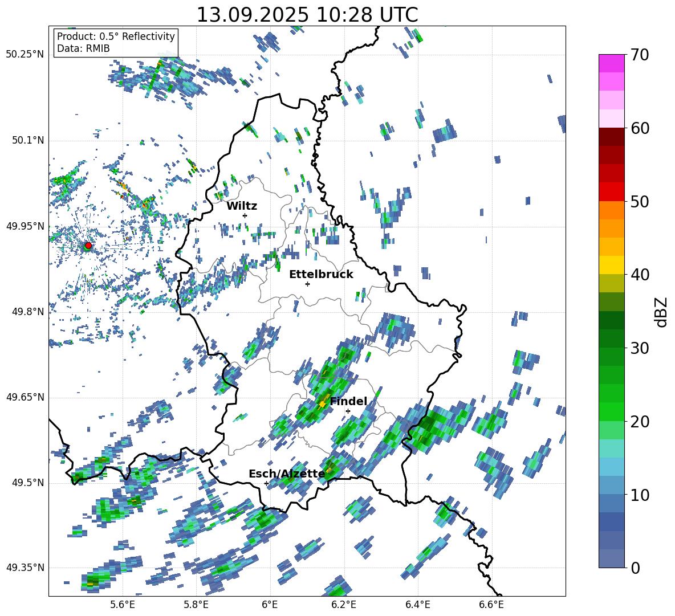The height and width of the screenshot is (616, 675).
Task: Click the 10 colorbar tick label
Action: point(640,495)
